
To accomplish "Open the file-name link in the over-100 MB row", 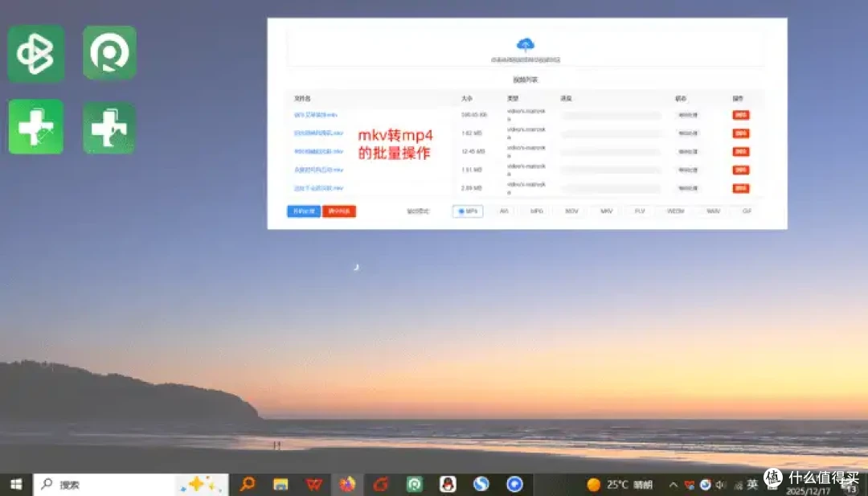I will [x=316, y=115].
